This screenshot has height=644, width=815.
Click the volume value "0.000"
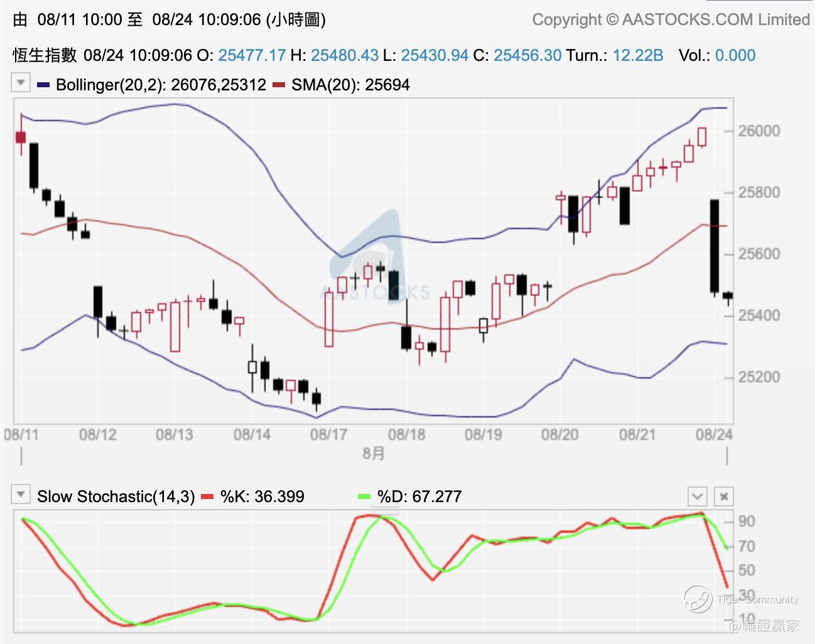pos(735,55)
